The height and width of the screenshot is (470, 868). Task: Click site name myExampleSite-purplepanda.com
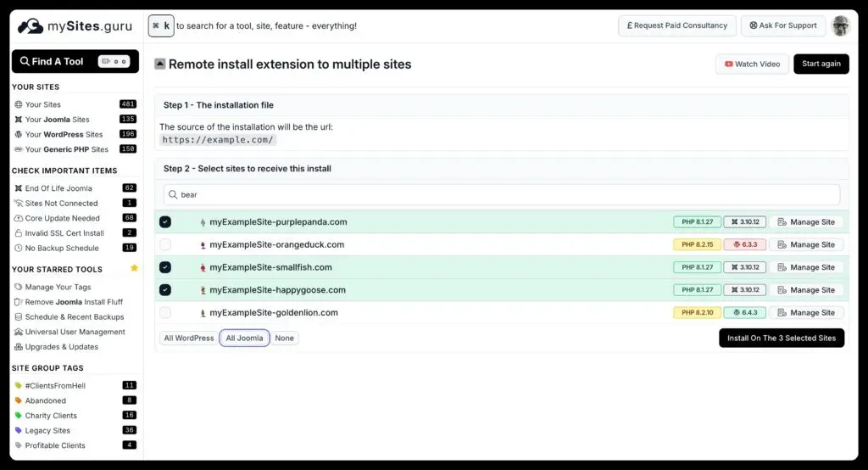click(278, 221)
